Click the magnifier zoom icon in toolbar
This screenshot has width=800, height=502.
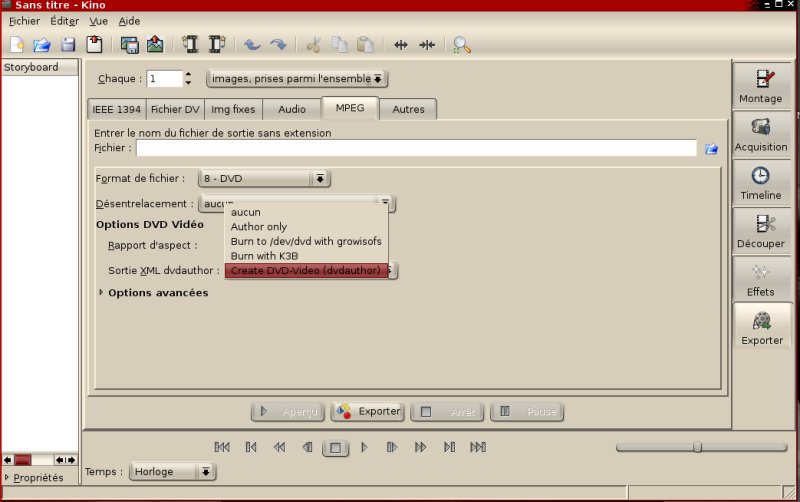point(461,44)
